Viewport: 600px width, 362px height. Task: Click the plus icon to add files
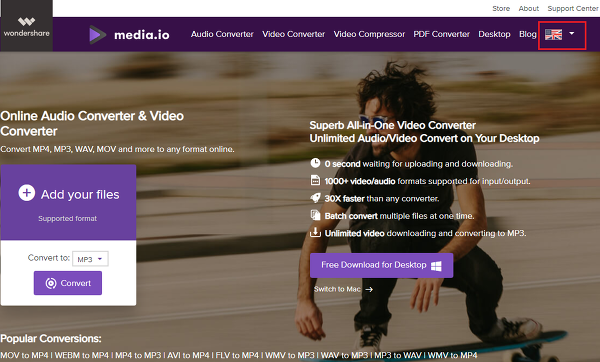click(27, 193)
